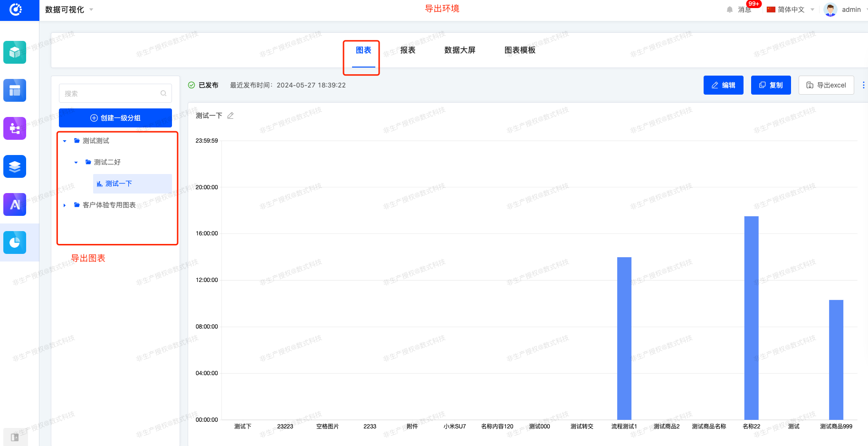Image resolution: width=868 pixels, height=446 pixels.
Task: Switch to the 数据大屏 tab
Action: pos(459,50)
